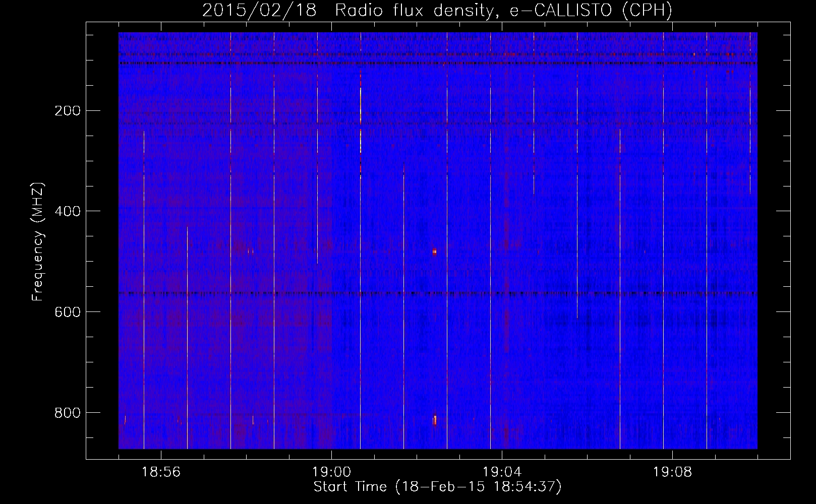
Task: Click the '200' frequency tick label
Action: [x=67, y=110]
